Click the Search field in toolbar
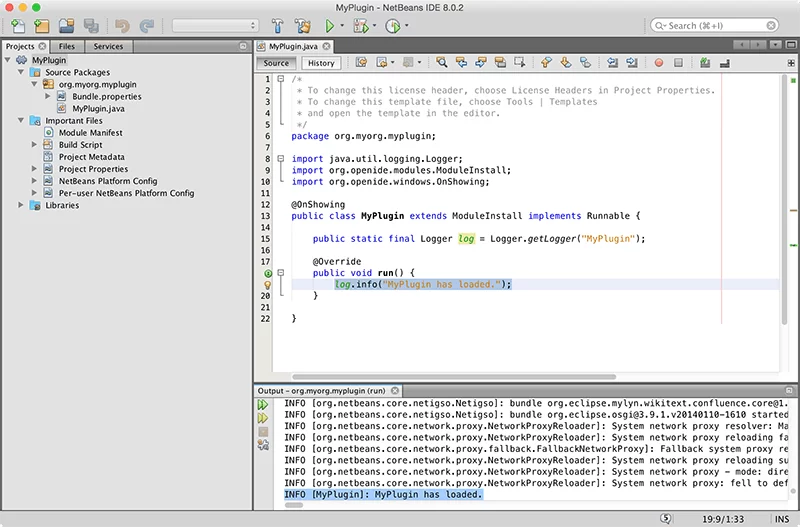 coord(714,26)
